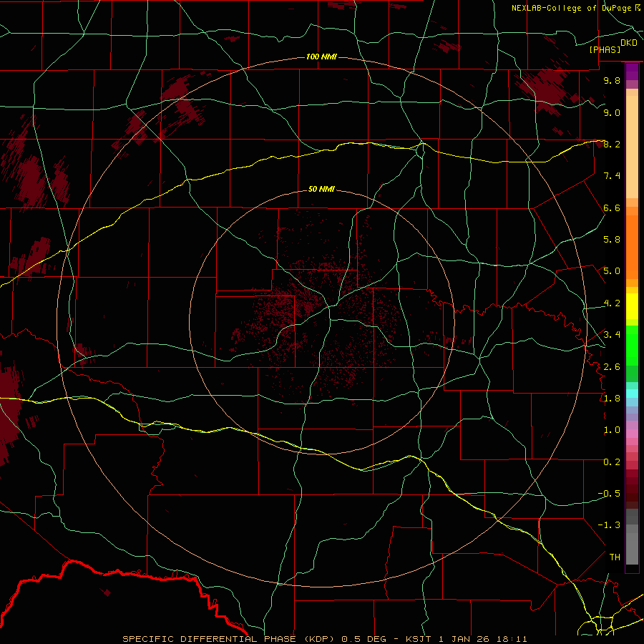644x644 pixels.
Task: Click the 3.4 value on the color scale
Action: click(x=612, y=335)
